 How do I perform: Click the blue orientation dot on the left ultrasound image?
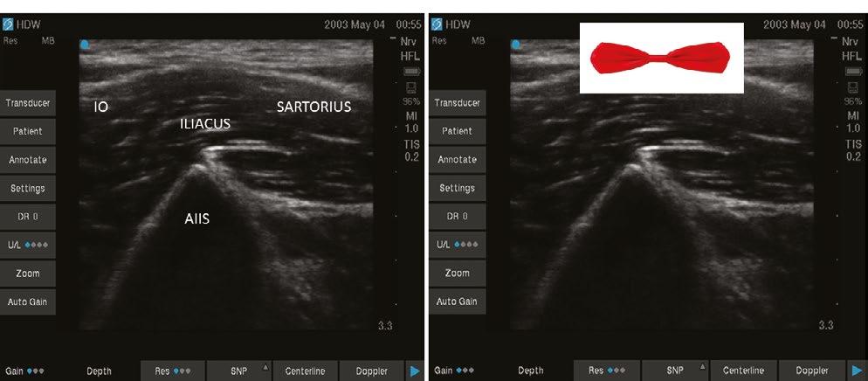tap(85, 45)
